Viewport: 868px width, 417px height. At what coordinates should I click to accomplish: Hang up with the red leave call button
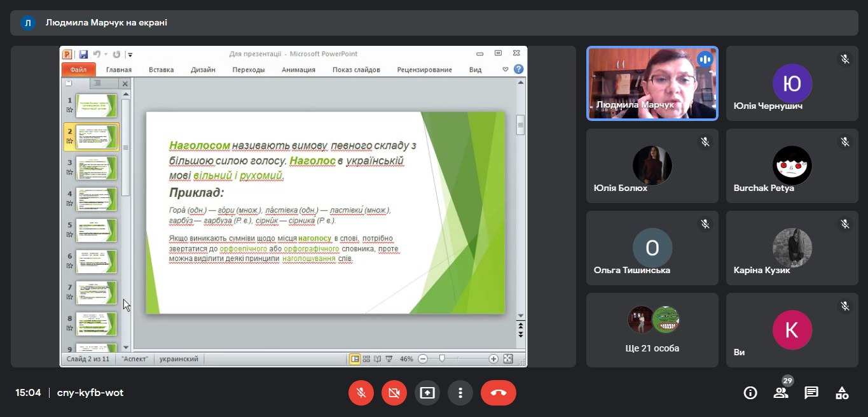pos(499,393)
